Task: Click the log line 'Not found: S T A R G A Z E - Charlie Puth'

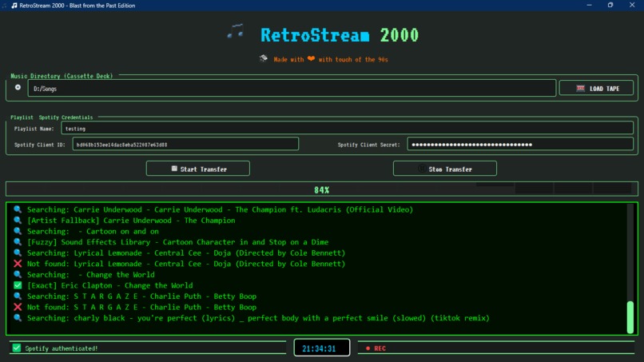Action: point(141,307)
